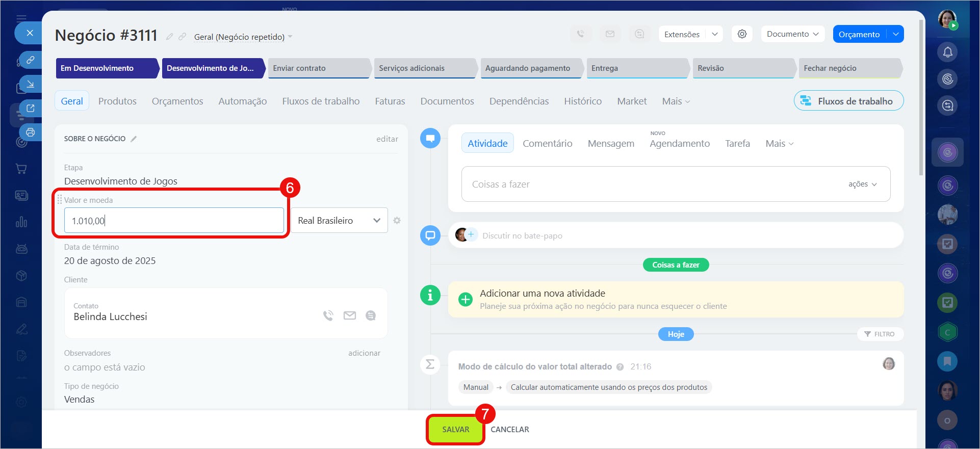Expand the ações dropdown in activity box
Image resolution: width=980 pixels, height=449 pixels.
[x=862, y=184]
